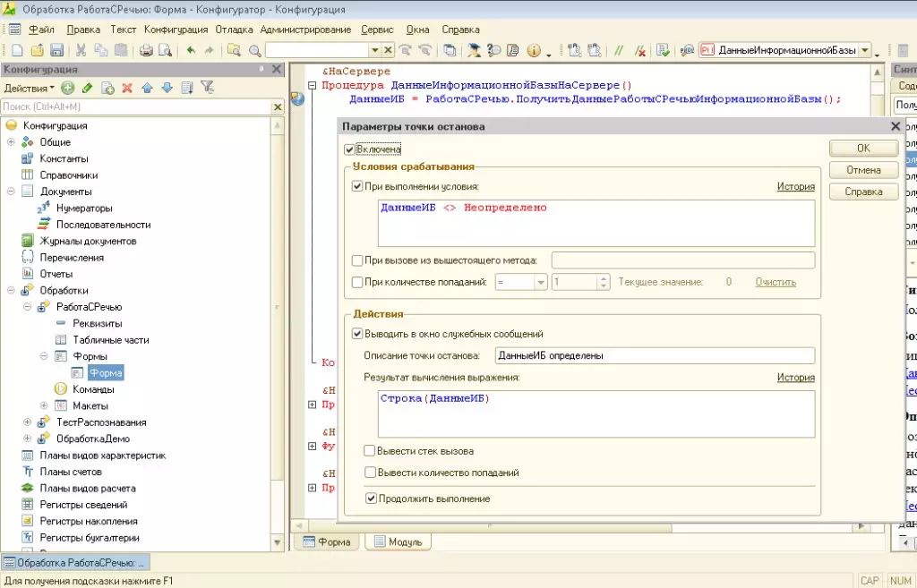Click the pencil edit icon in Конфигурация panel
Image resolution: width=917 pixels, height=588 pixels.
[88, 88]
